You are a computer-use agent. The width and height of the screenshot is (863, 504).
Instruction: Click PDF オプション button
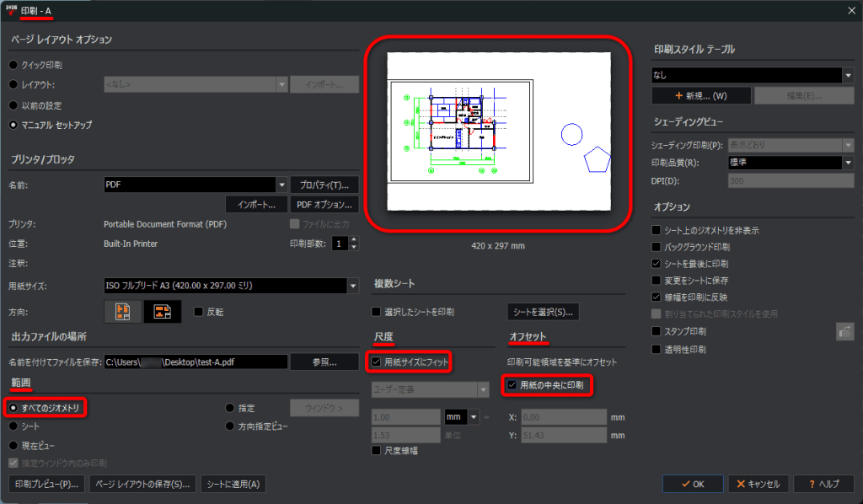pyautogui.click(x=324, y=205)
